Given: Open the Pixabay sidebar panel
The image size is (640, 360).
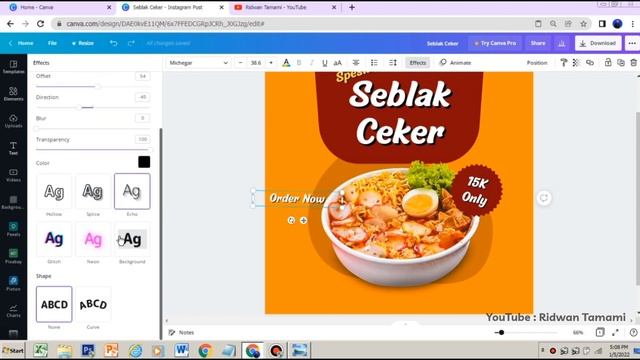Looking at the screenshot, I should (x=13, y=256).
